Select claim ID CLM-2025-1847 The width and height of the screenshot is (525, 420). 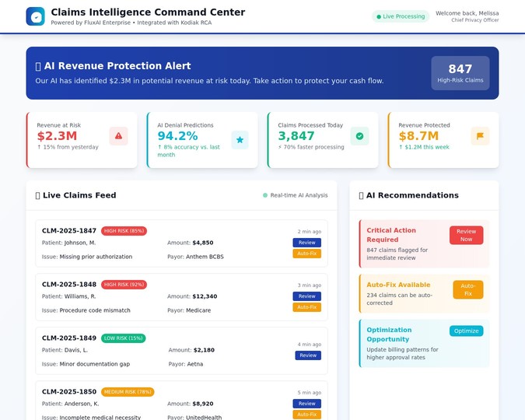coord(69,231)
